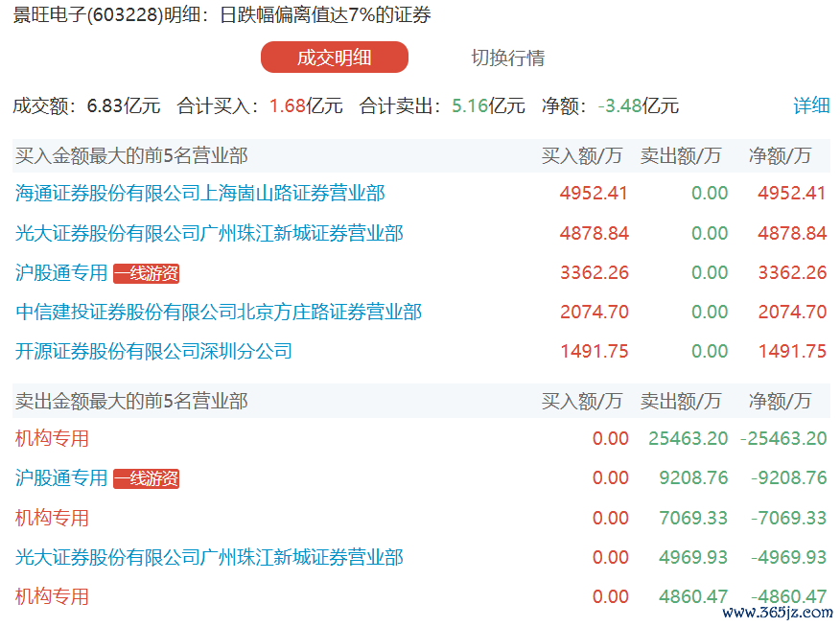Select the 成交明细 tab
The height and width of the screenshot is (627, 840).
(335, 58)
